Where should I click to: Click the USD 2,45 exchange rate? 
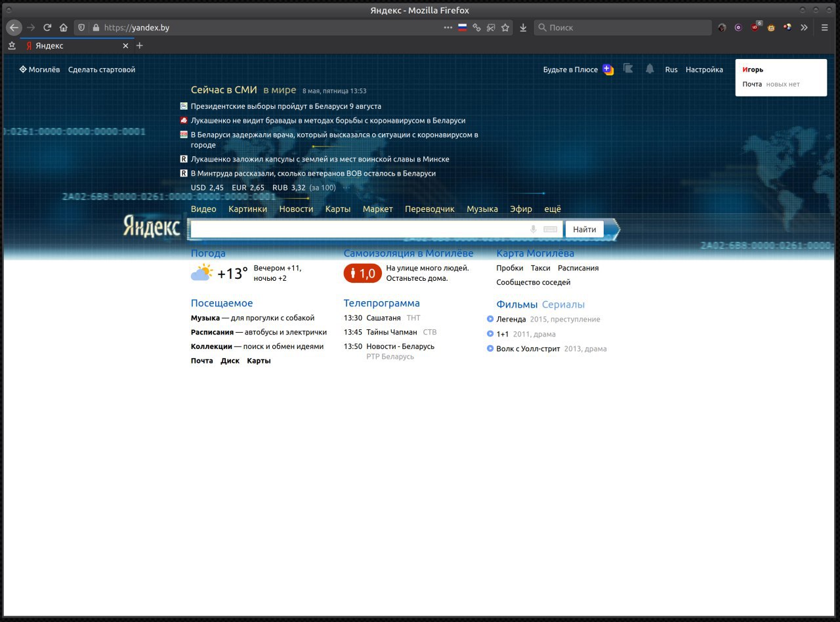coord(207,188)
